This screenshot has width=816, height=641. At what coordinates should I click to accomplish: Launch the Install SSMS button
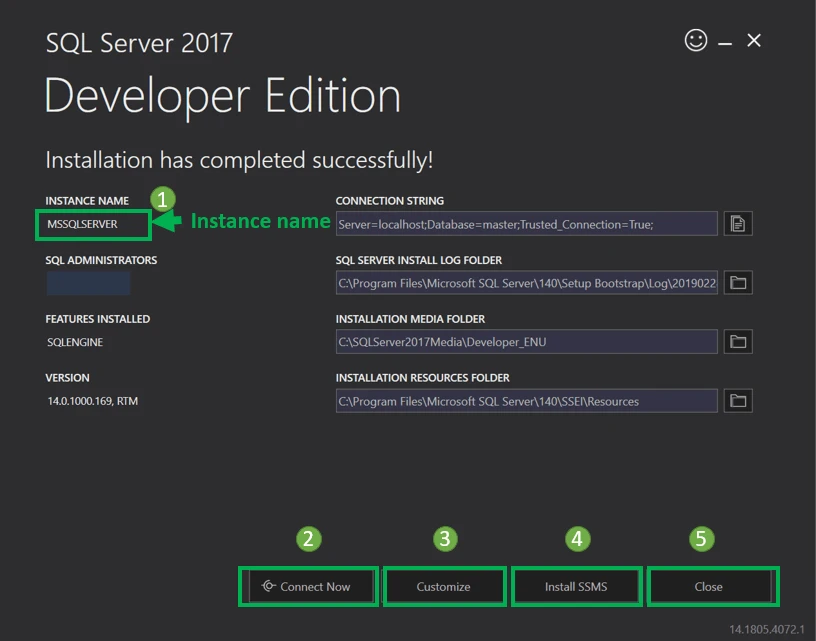point(576,586)
